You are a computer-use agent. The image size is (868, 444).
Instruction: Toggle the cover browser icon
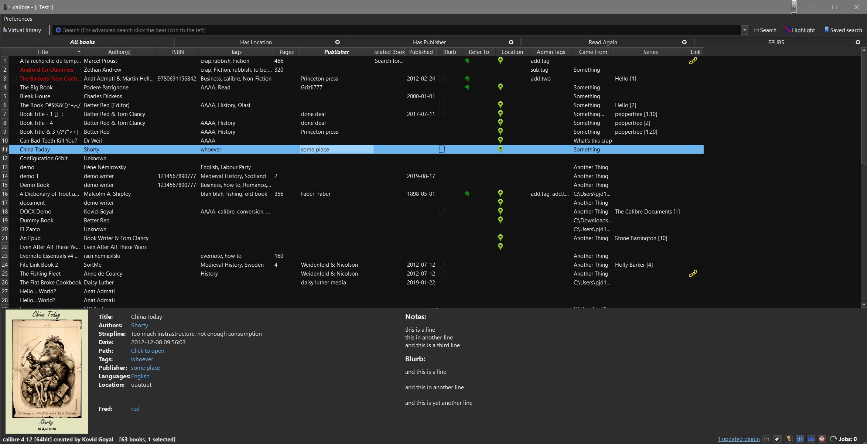(x=811, y=439)
